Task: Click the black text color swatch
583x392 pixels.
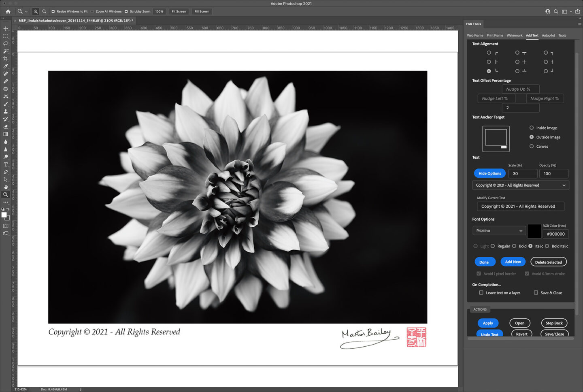Action: click(x=534, y=231)
